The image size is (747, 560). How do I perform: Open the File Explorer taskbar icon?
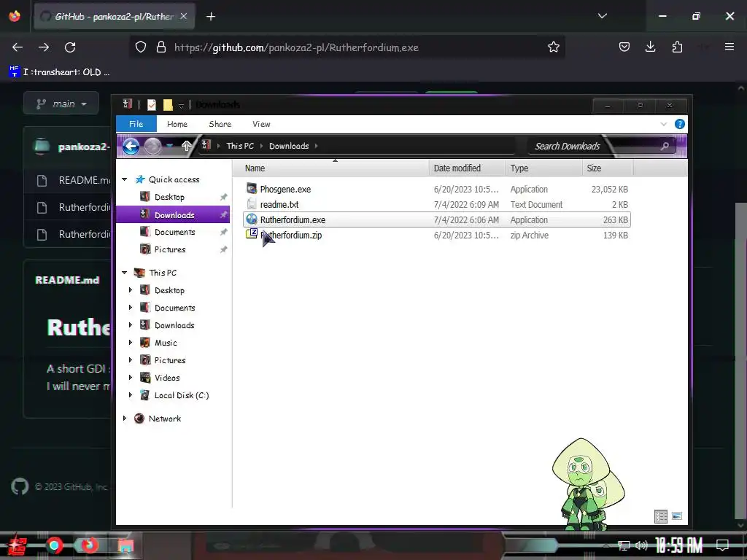(125, 545)
